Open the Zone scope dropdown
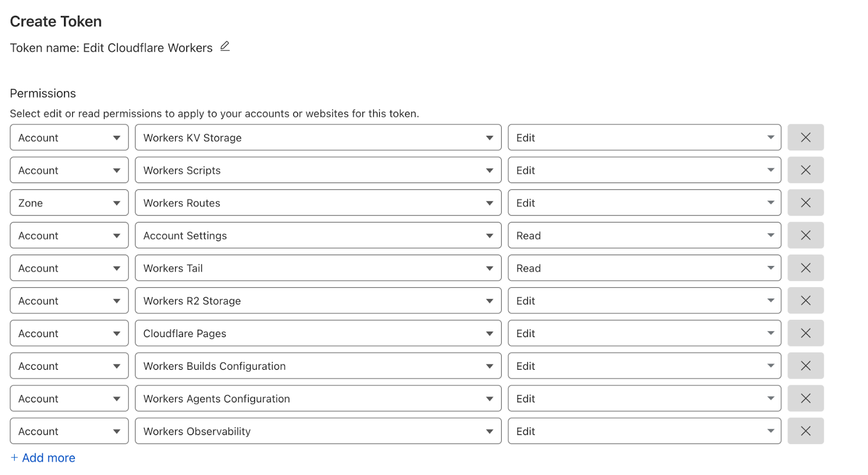 point(69,202)
